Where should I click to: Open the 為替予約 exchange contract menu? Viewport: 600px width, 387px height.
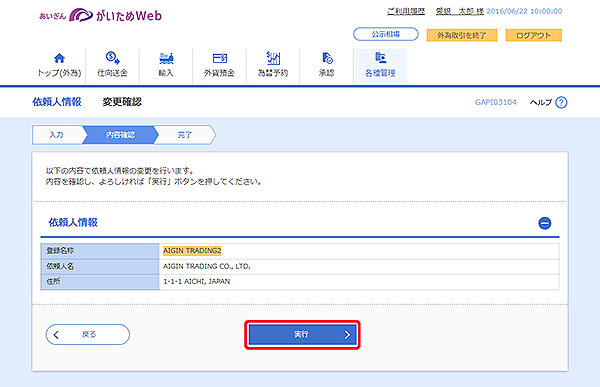click(273, 65)
